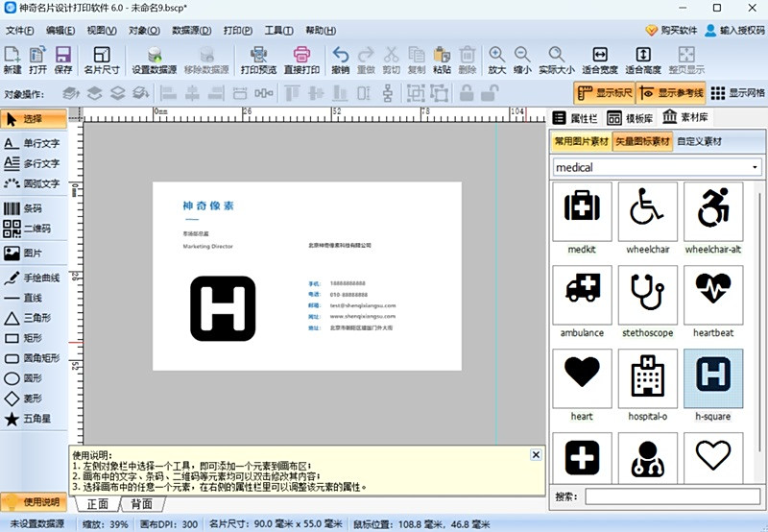Click the buy software (购买软件) button
Image resolution: width=768 pixels, height=532 pixels.
coord(671,31)
